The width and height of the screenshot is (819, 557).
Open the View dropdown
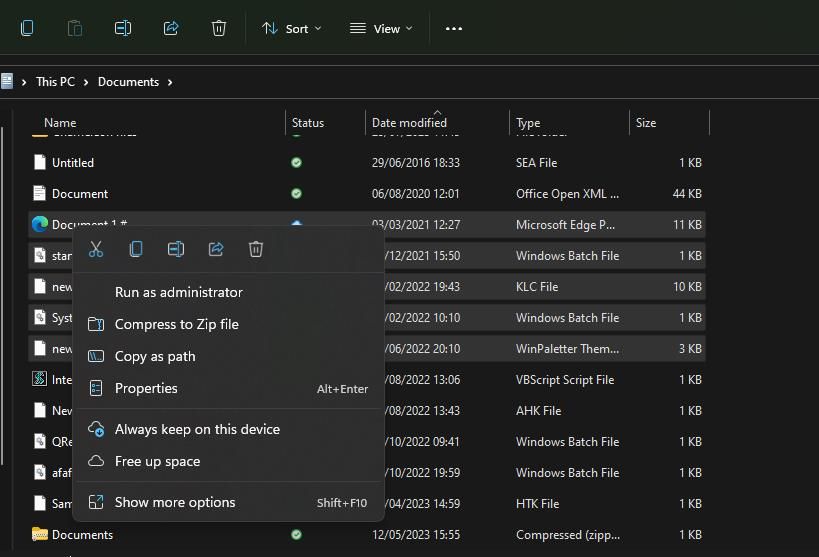[x=381, y=29]
